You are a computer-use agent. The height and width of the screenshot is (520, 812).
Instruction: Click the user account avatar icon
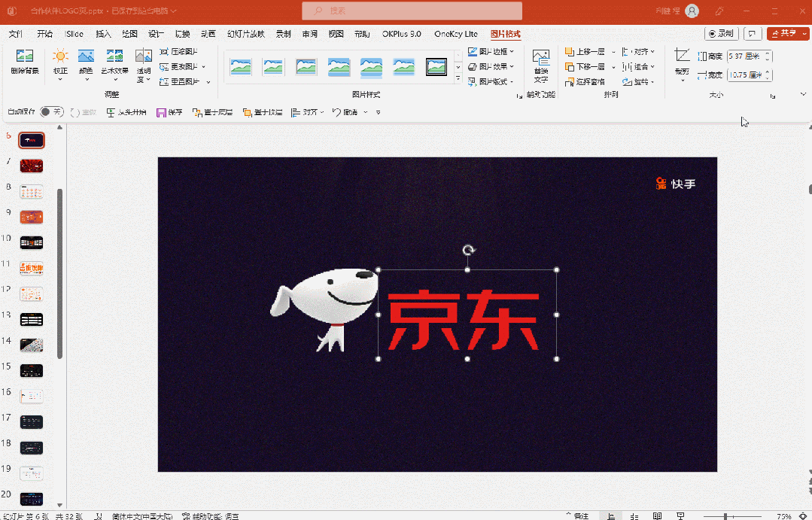tap(692, 11)
